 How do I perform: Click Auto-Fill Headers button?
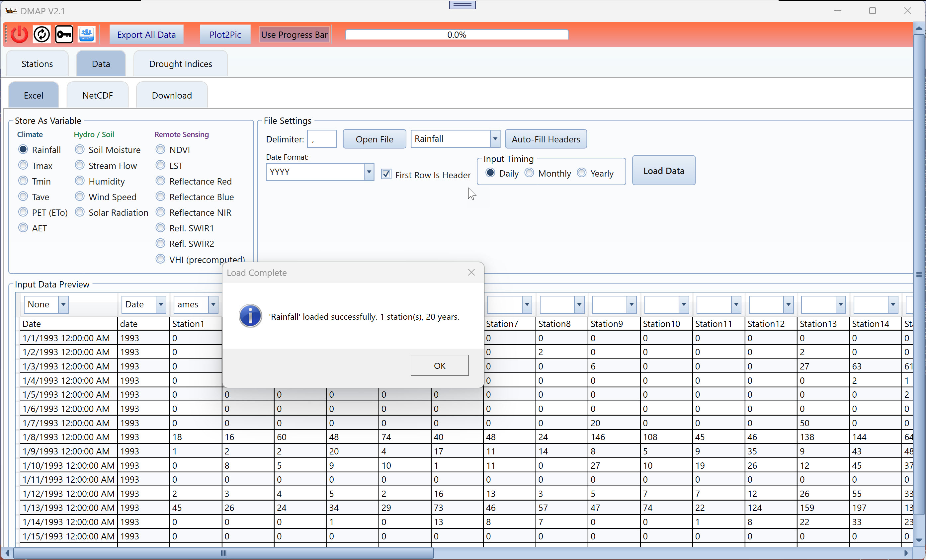coord(546,139)
